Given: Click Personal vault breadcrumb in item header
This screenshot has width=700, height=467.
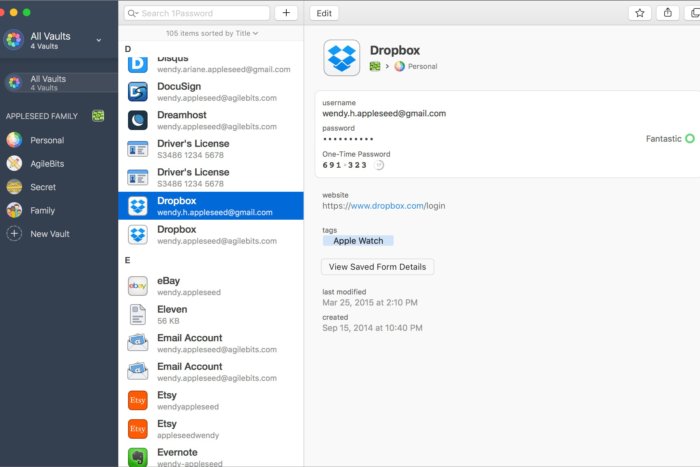Looking at the screenshot, I should tap(416, 66).
